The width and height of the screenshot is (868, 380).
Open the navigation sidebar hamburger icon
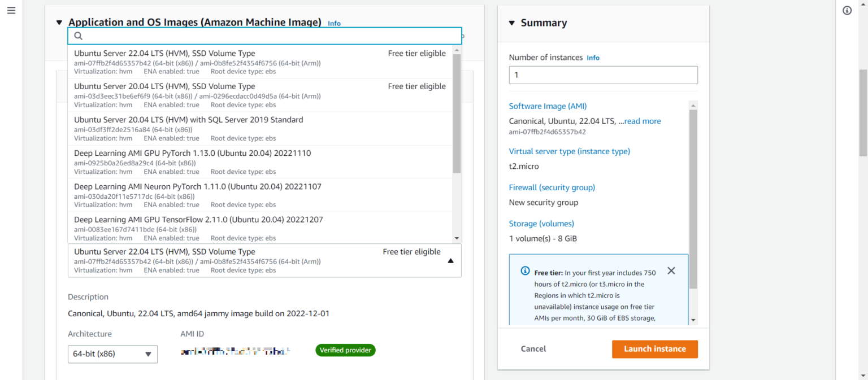pos(11,10)
